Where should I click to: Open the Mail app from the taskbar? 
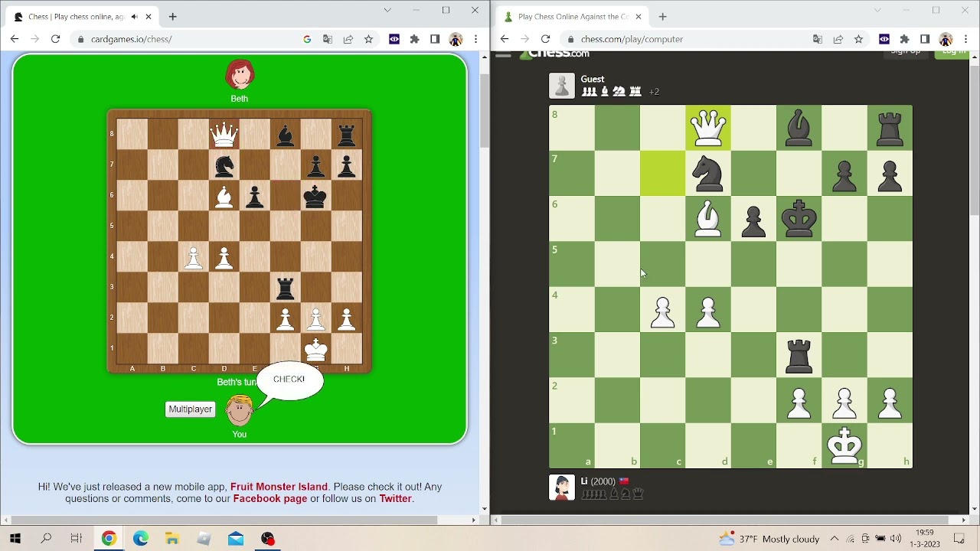click(236, 539)
